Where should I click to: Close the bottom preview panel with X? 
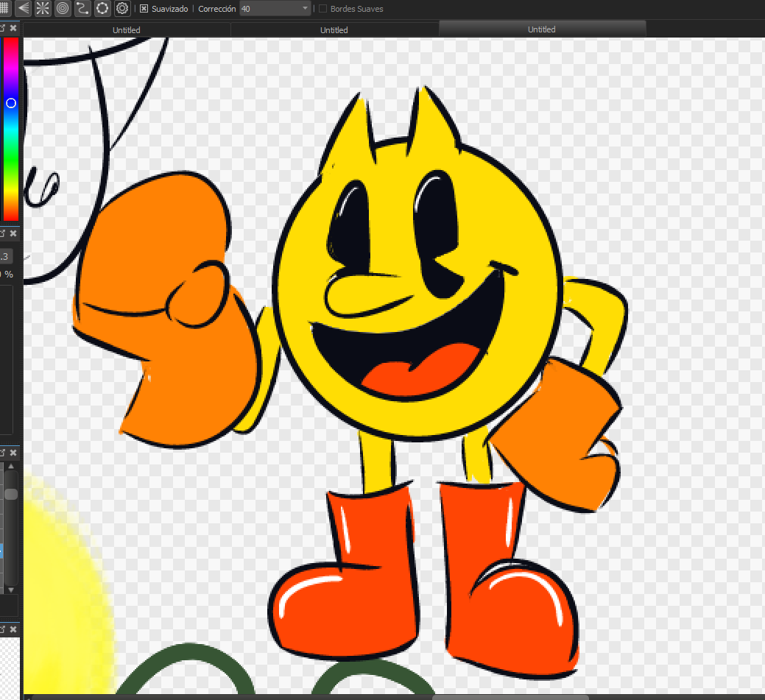(x=13, y=629)
